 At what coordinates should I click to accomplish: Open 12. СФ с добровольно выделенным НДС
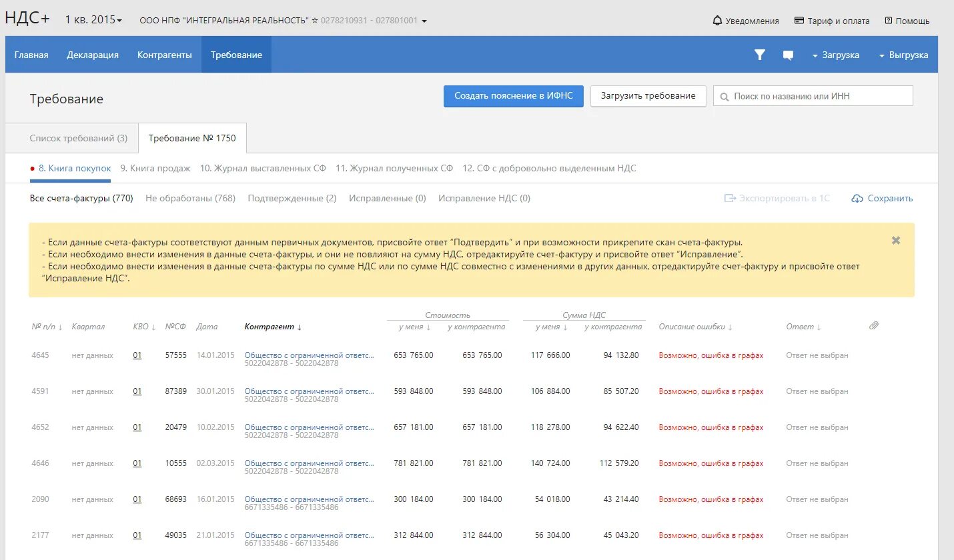[549, 168]
